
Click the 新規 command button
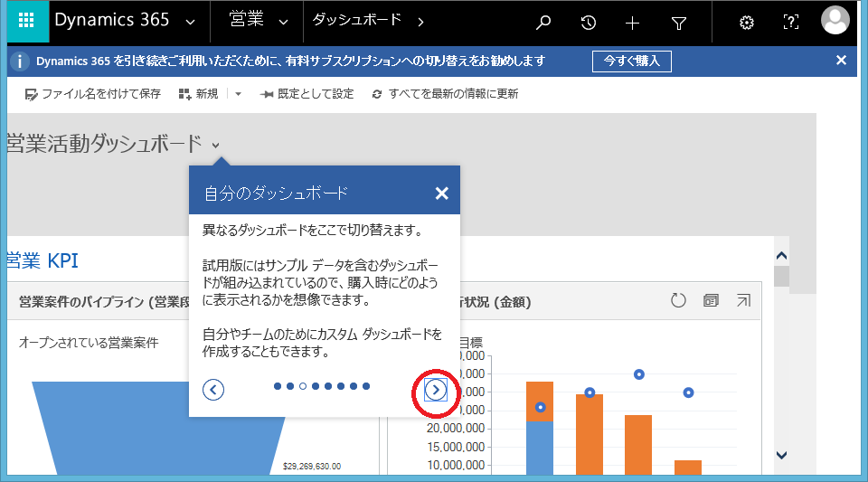tap(198, 94)
